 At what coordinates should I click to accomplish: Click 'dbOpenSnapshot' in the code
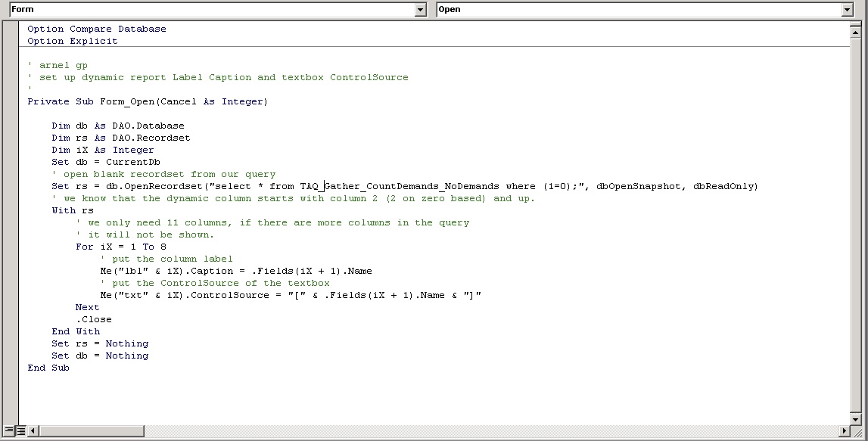tap(638, 187)
